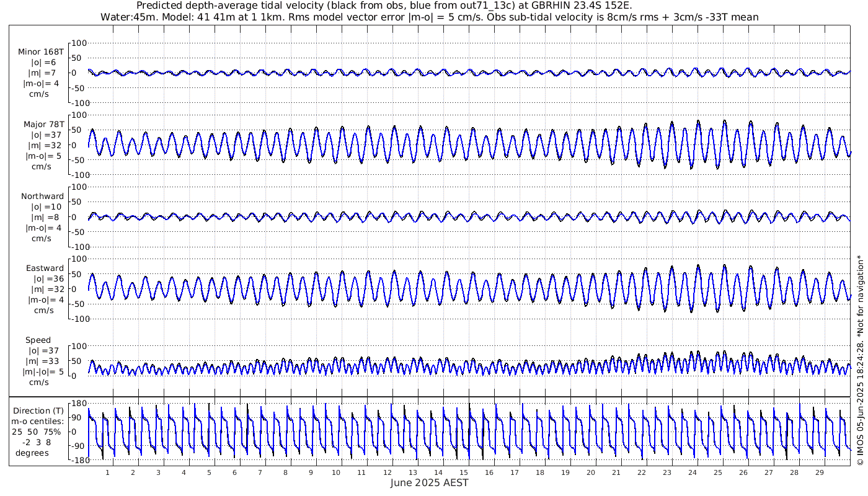Viewport: 868px width, 496px height.
Task: Select the 'Minor 168T' panel label
Action: click(41, 51)
